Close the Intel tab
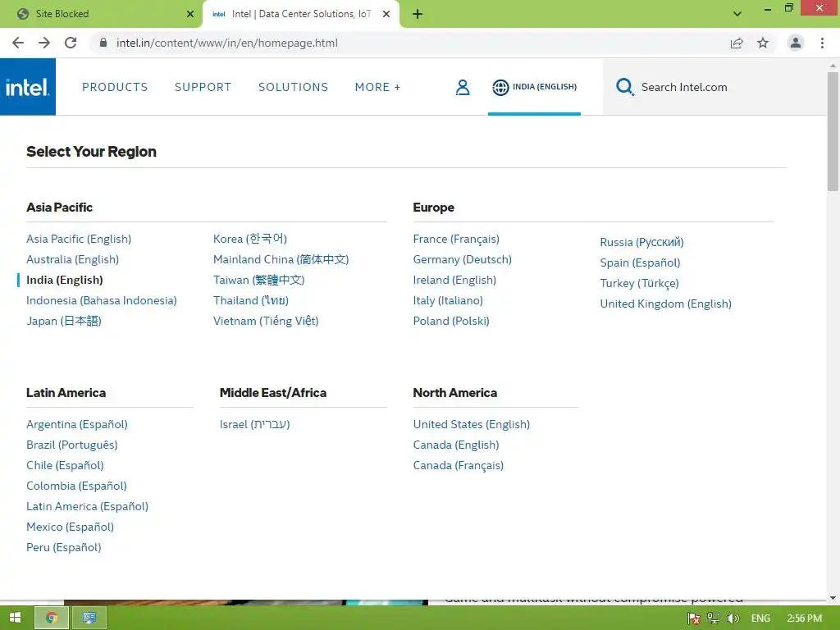The image size is (840, 630). (x=386, y=14)
